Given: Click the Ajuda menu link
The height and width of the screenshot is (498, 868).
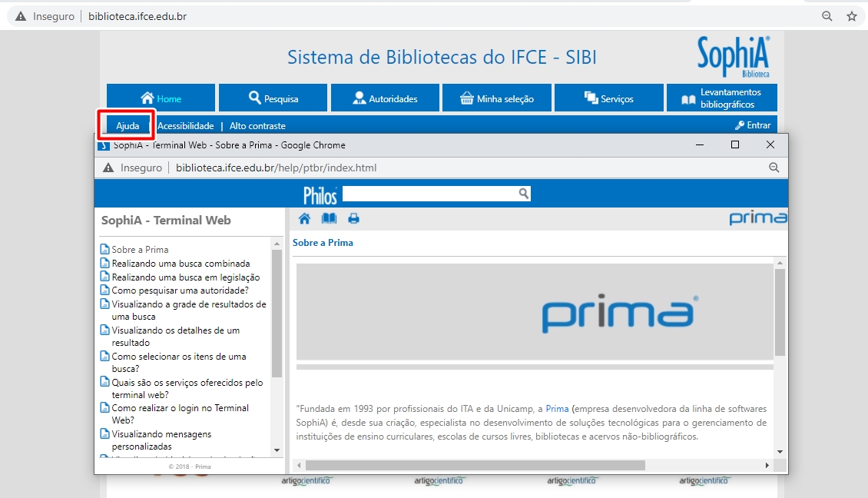Looking at the screenshot, I should (128, 125).
